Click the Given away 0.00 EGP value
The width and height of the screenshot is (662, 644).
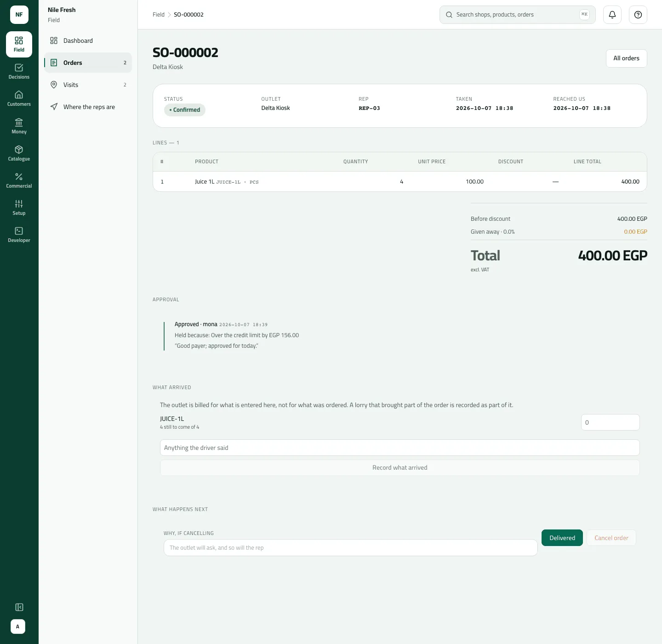[635, 232]
